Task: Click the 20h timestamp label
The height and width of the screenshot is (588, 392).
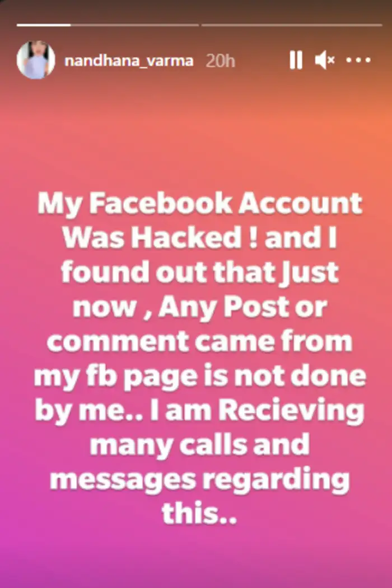Action: (221, 61)
